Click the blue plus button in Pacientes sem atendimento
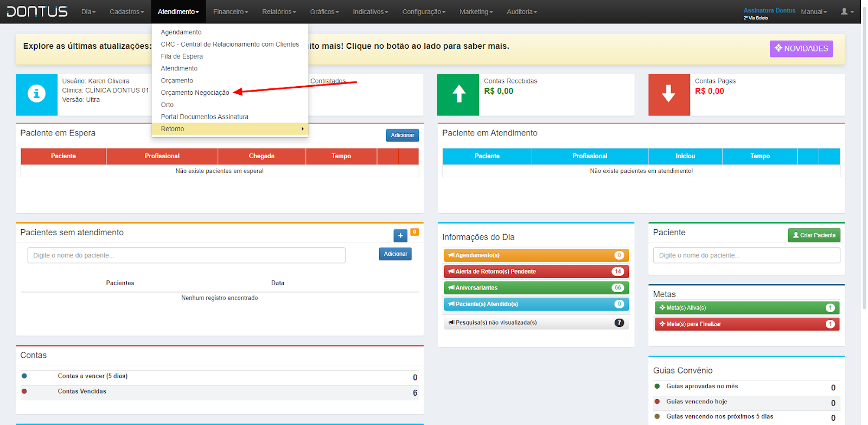Viewport: 868px width, 425px height. coord(400,236)
